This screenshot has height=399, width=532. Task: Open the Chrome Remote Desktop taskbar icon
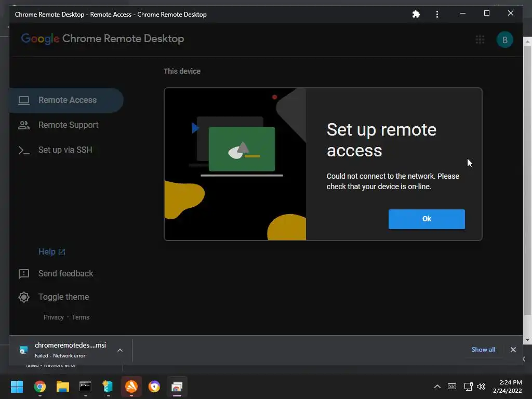[x=177, y=387]
